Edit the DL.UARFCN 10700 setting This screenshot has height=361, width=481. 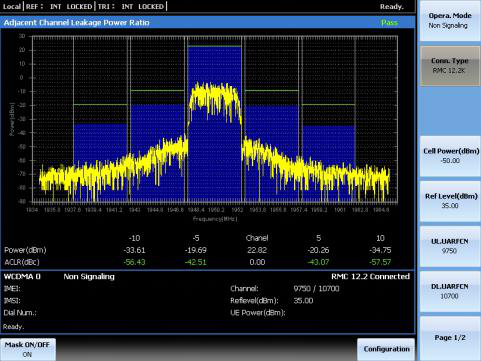(x=449, y=291)
